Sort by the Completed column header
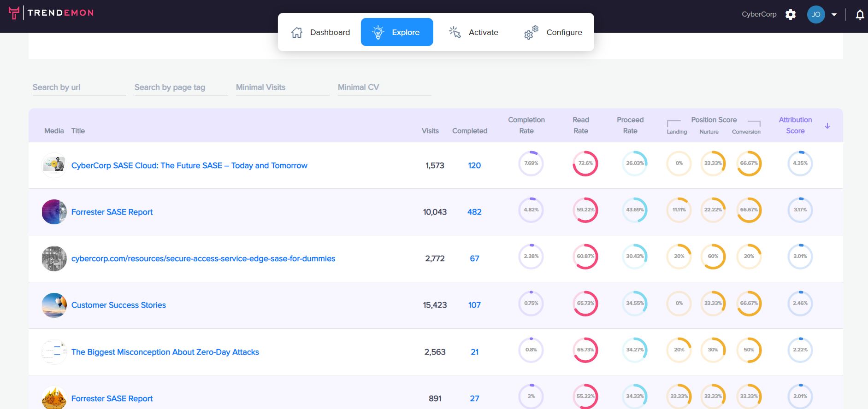Viewport: 868px width, 409px height. click(470, 131)
